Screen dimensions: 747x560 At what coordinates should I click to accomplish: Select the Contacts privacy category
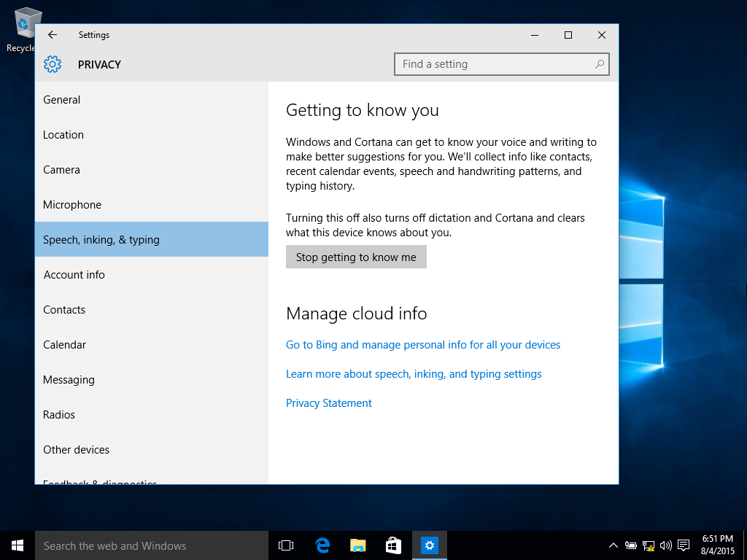click(152, 309)
